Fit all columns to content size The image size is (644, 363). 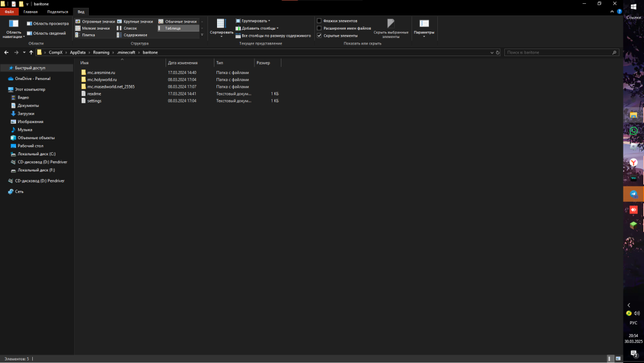click(x=272, y=35)
